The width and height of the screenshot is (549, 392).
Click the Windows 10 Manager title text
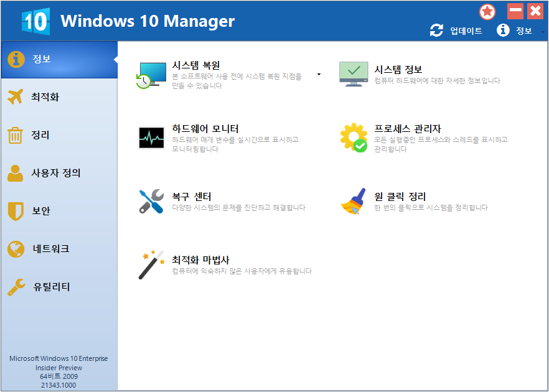(148, 21)
